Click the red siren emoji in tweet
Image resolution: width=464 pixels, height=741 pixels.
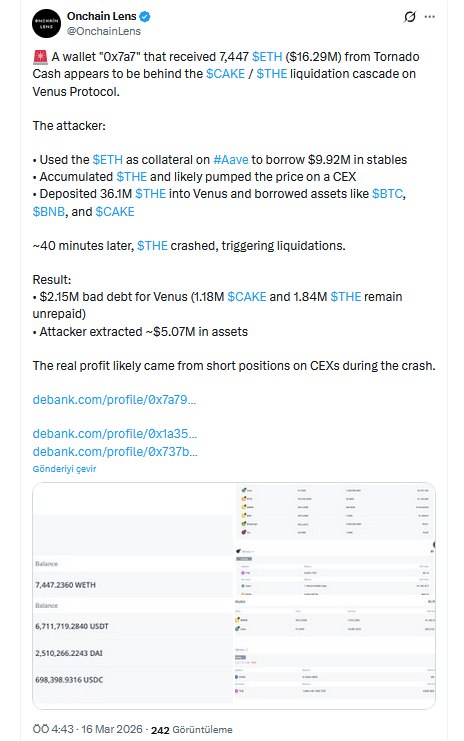pyautogui.click(x=40, y=57)
